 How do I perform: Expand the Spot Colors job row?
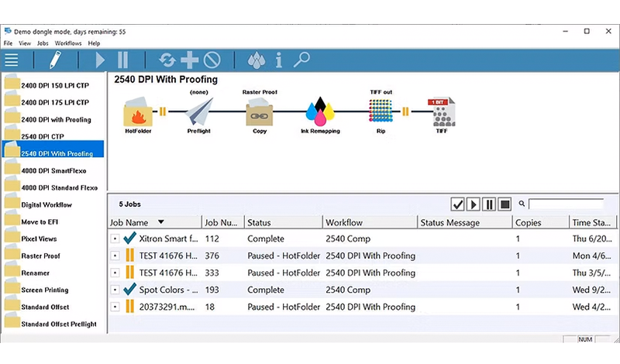coord(115,290)
